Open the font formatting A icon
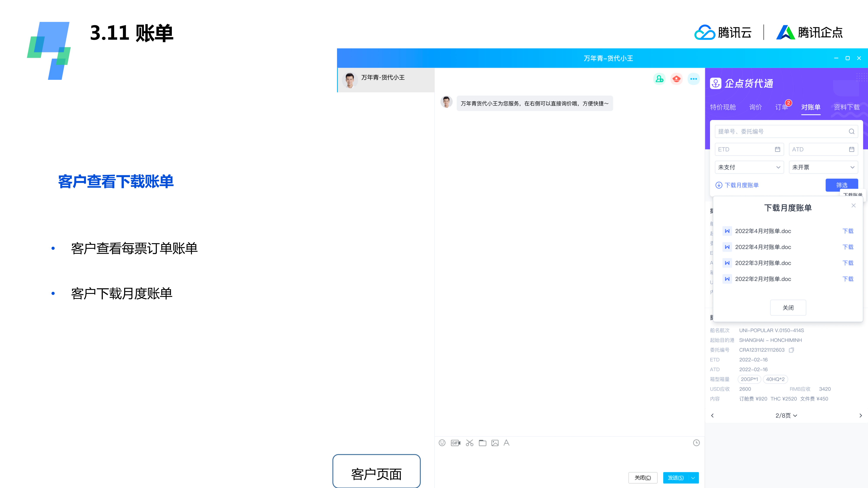This screenshot has height=488, width=868. pyautogui.click(x=506, y=443)
